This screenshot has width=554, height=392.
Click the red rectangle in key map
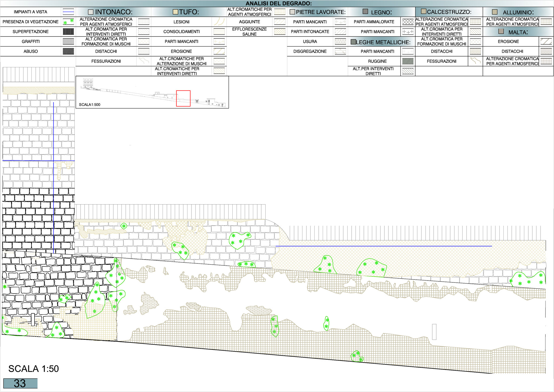183,98
